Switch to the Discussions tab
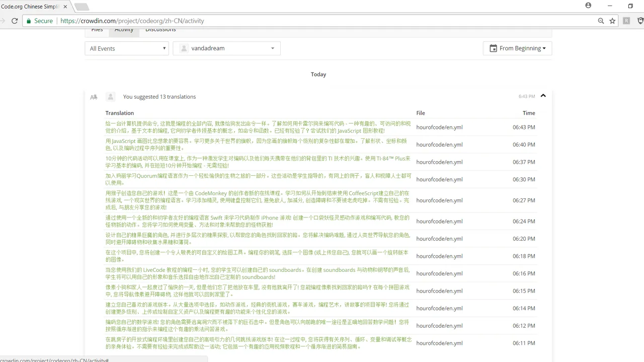This screenshot has width=644, height=362. pos(160,30)
